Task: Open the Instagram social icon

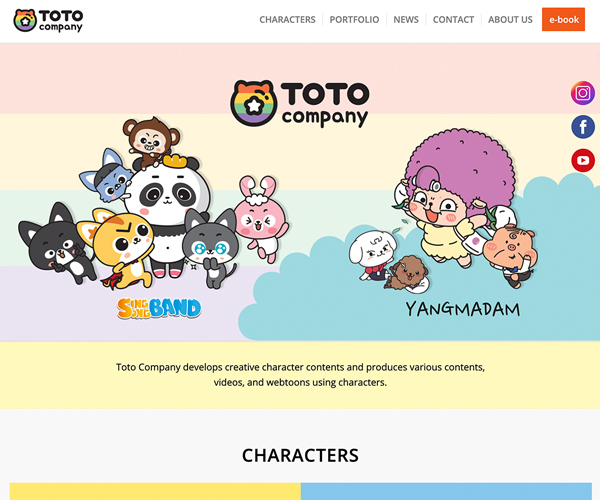Action: (x=582, y=93)
